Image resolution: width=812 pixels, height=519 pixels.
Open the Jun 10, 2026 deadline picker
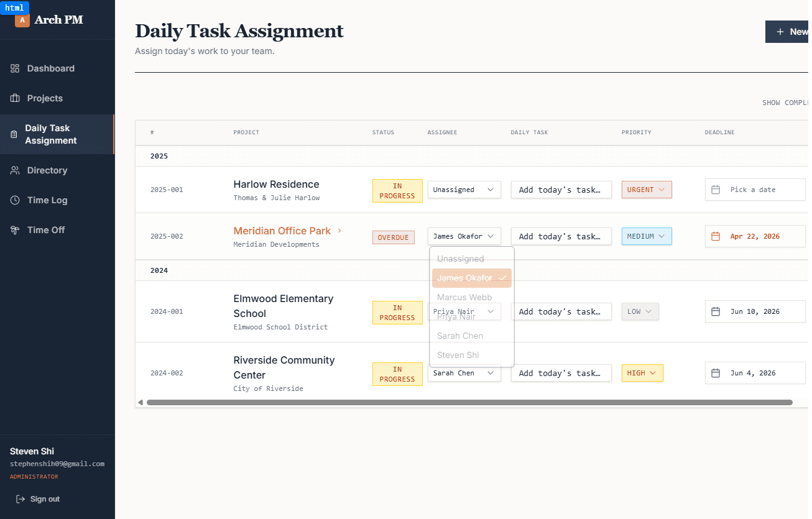pyautogui.click(x=755, y=311)
